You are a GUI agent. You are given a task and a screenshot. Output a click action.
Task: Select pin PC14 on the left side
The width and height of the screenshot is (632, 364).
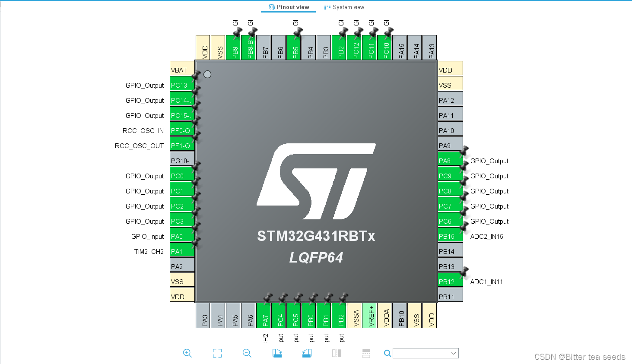tap(182, 98)
